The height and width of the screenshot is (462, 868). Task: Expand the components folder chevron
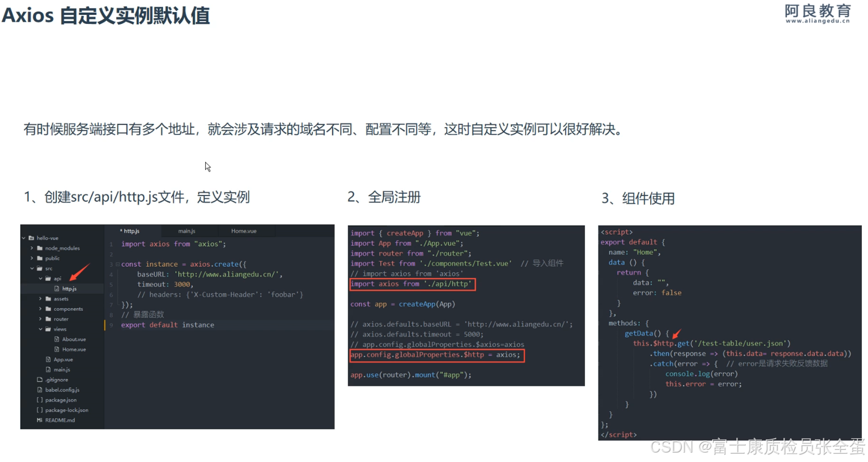tap(40, 309)
